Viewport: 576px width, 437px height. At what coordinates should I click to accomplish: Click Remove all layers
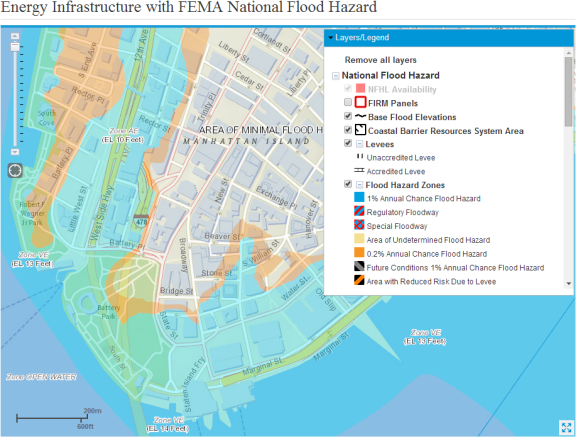(x=380, y=60)
